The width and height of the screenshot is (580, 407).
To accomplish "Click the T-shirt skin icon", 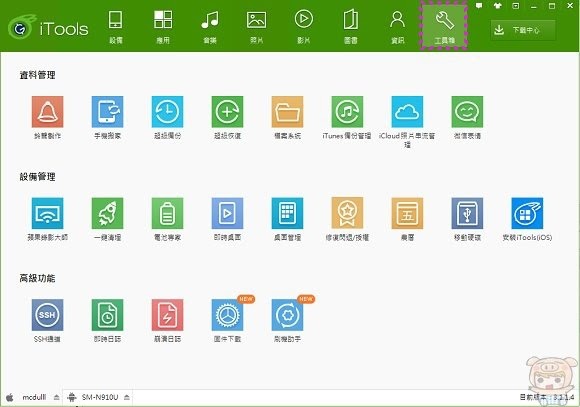I will (x=498, y=6).
